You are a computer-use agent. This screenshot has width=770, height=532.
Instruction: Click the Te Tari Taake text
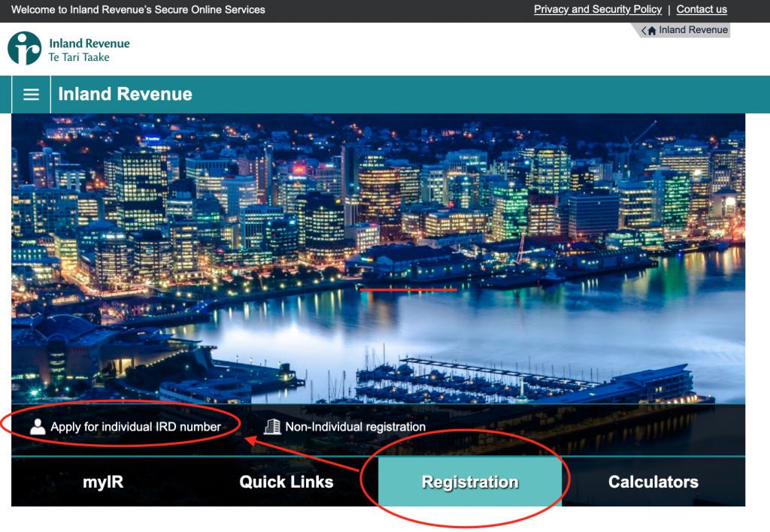coord(79,57)
